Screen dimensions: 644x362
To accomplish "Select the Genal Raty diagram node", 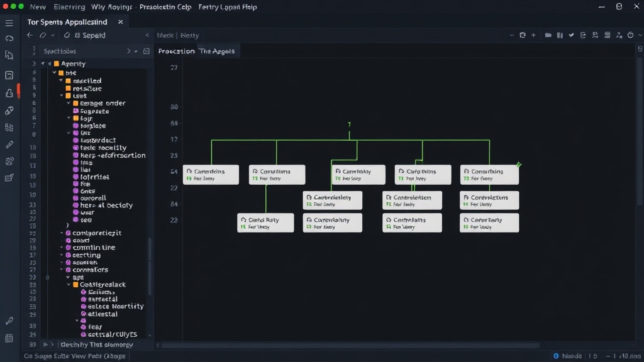I will point(265,223).
